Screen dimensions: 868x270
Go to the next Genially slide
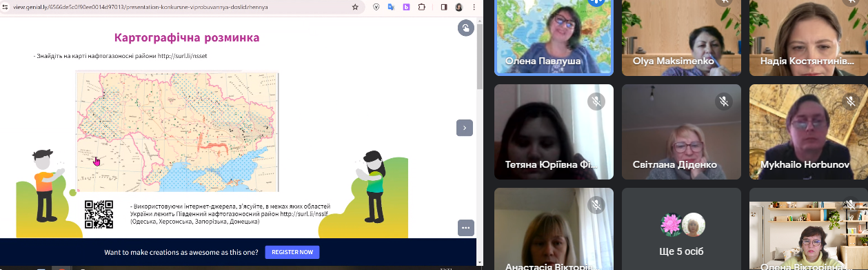tap(465, 127)
